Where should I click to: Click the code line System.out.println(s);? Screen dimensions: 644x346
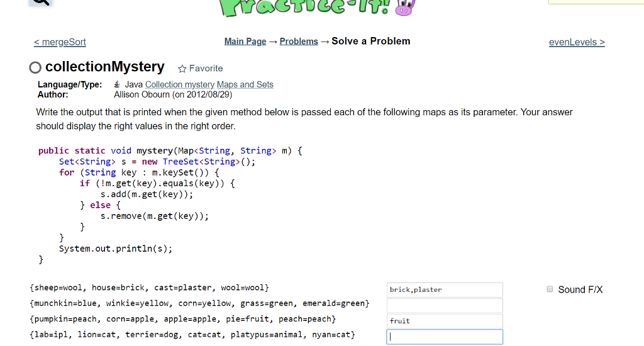pyautogui.click(x=116, y=248)
